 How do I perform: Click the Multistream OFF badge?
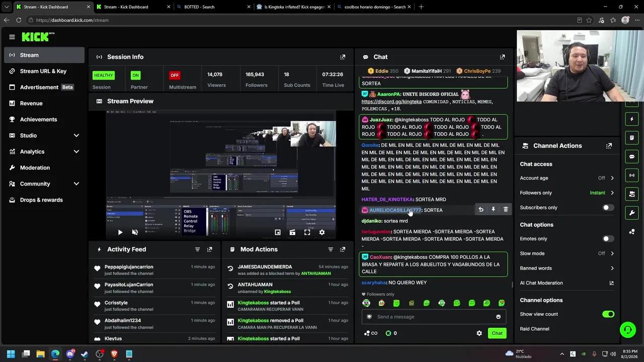coord(175,75)
